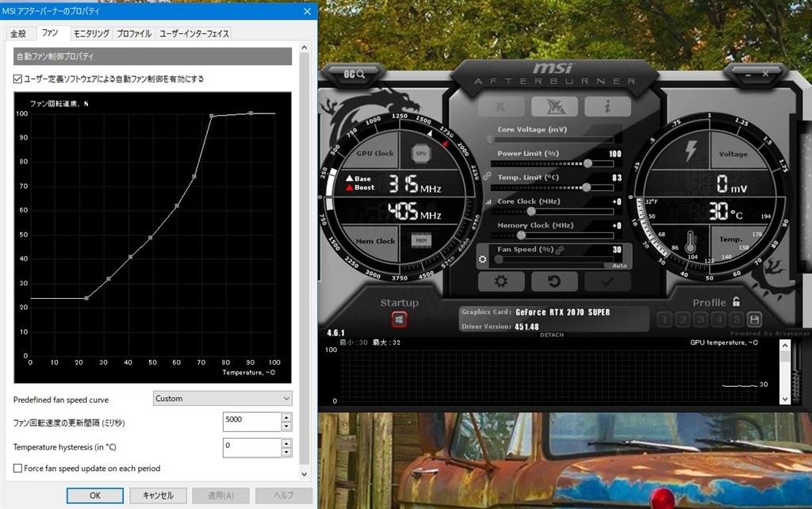Confirm fan settings with the OK button
The height and width of the screenshot is (509, 812).
tap(94, 495)
